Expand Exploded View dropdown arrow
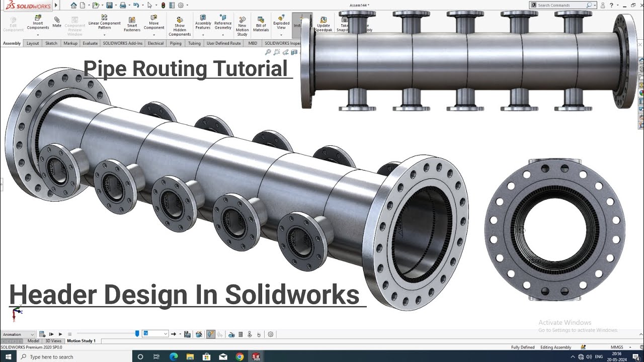Screen dimensions: 644x362 [x=281, y=35]
